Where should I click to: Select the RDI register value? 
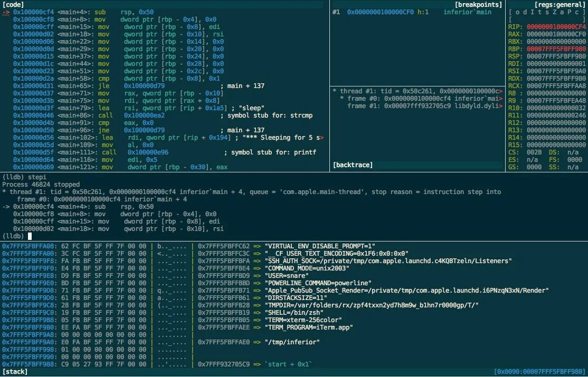556,64
